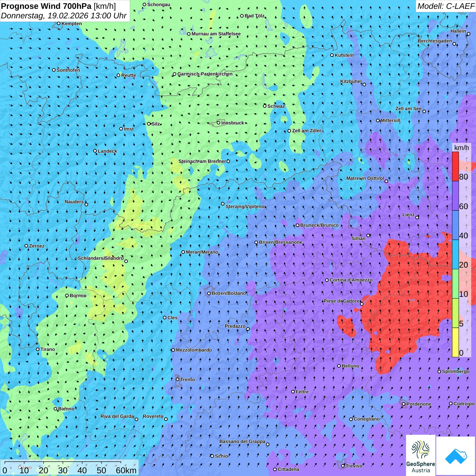Viewport: 476px width, 476px height.
Task: Click the Conegliano city label
Action: tap(367, 419)
